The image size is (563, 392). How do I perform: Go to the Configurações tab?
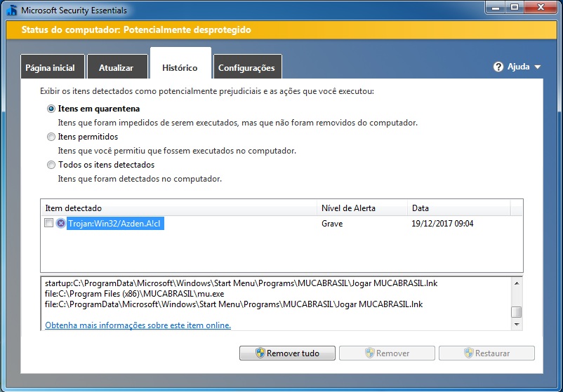246,68
